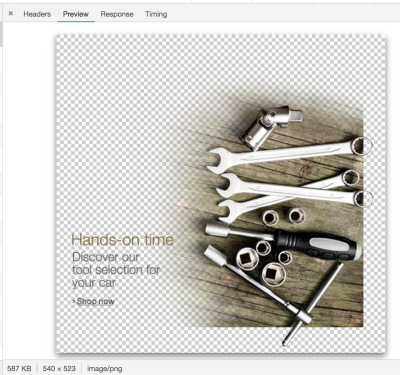Click the 587 KB file size

coord(19,369)
